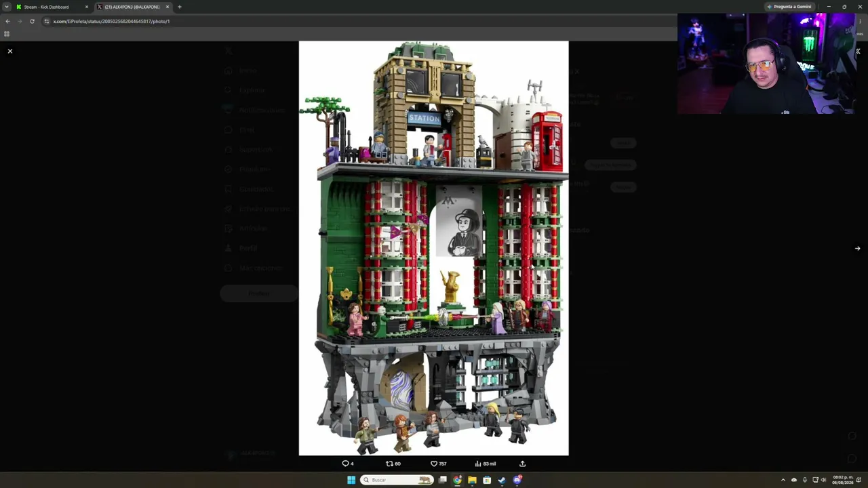Collapse the photo side panel chevron
The width and height of the screenshot is (868, 488).
pyautogui.click(x=858, y=51)
